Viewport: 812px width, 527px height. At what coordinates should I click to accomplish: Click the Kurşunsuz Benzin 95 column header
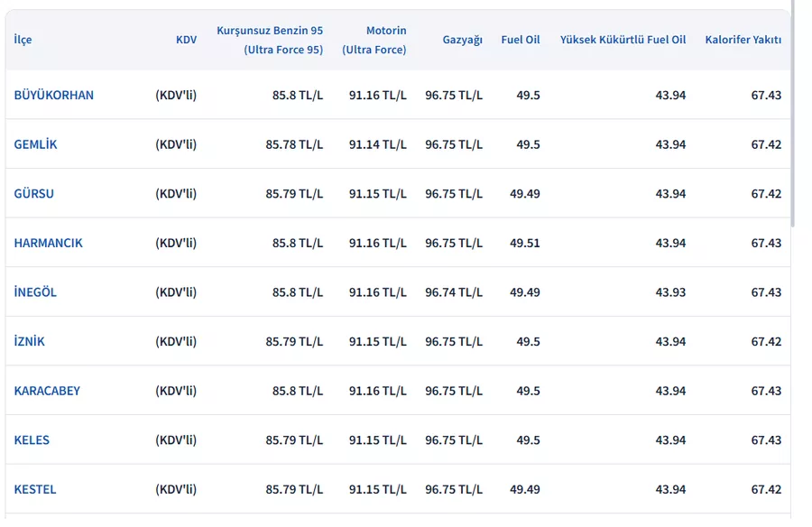[270, 40]
